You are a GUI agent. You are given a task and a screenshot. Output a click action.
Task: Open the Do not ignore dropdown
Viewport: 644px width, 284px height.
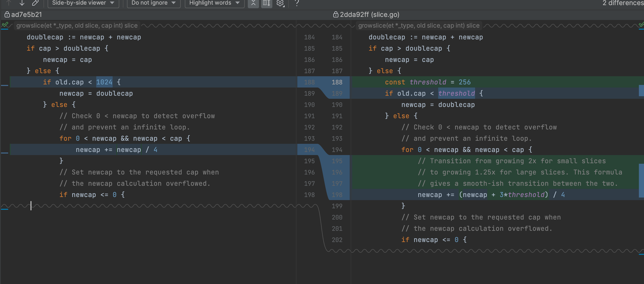pos(154,3)
